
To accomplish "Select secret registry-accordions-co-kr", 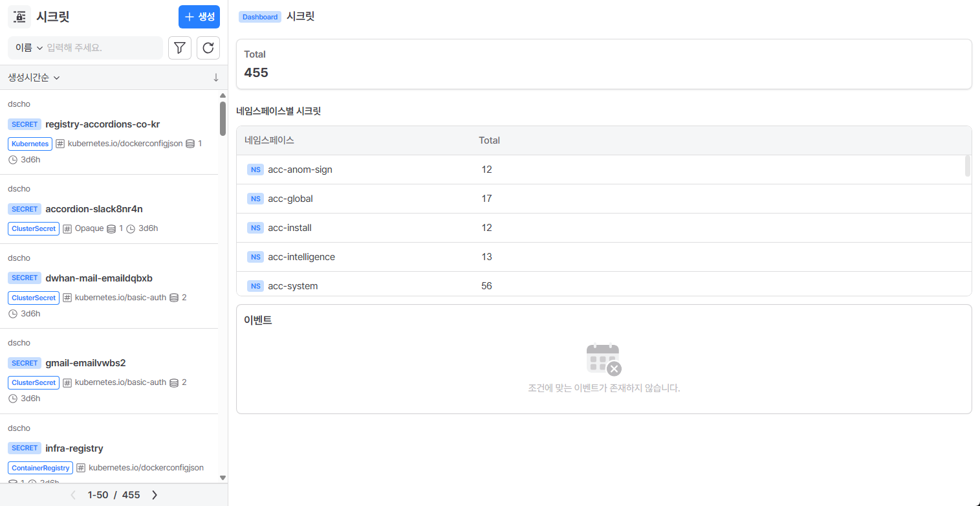I will [103, 124].
